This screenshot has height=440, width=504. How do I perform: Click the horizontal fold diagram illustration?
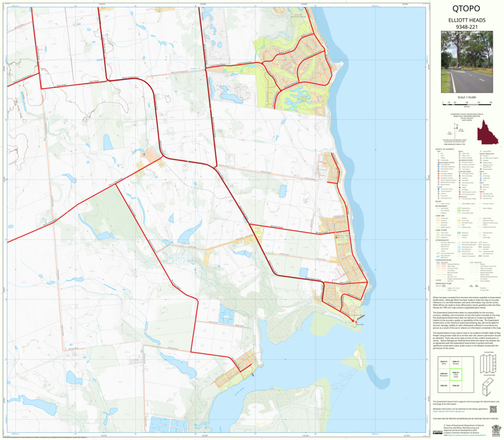[488, 388]
